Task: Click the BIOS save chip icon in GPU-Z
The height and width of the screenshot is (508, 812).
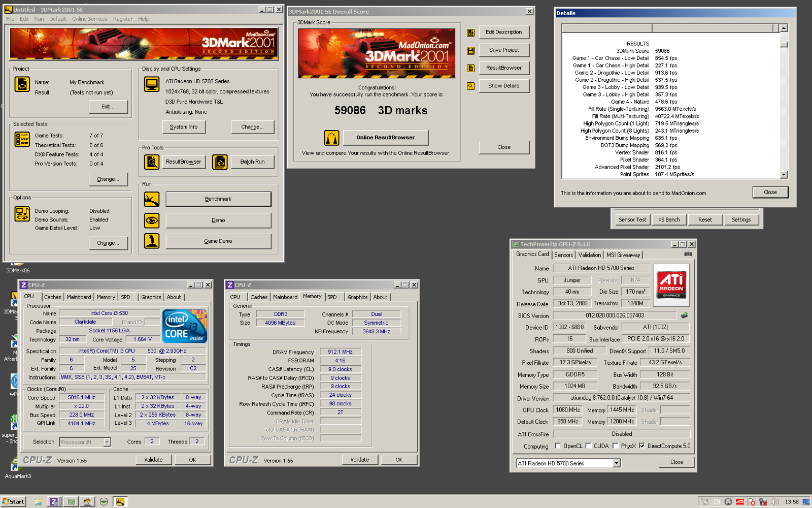Action: click(x=684, y=315)
